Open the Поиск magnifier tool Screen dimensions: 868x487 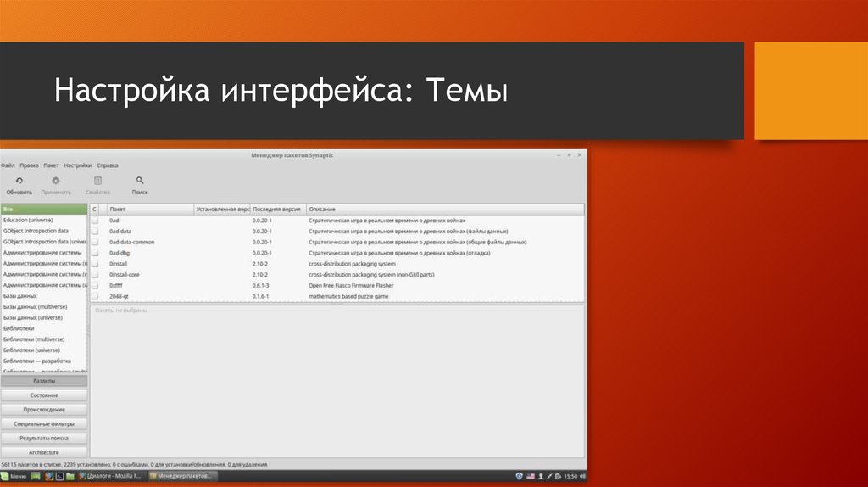click(140, 181)
